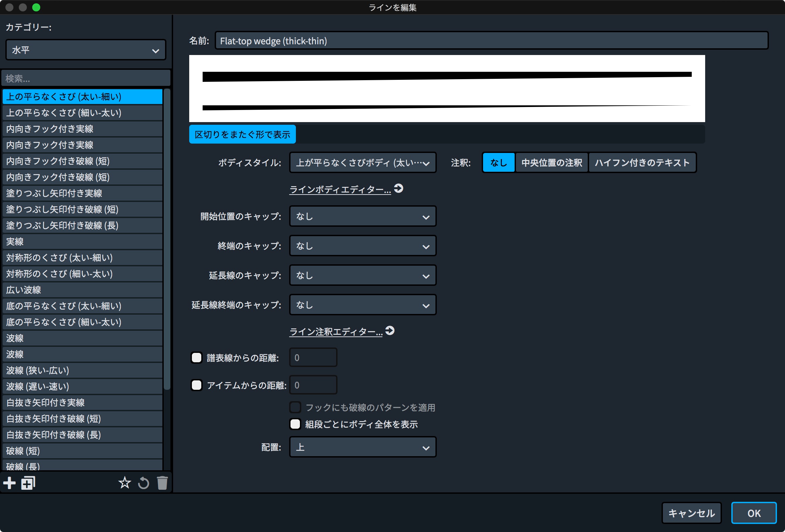Click 譜表線からの距離 value field
Image resolution: width=785 pixels, height=532 pixels.
pos(313,357)
